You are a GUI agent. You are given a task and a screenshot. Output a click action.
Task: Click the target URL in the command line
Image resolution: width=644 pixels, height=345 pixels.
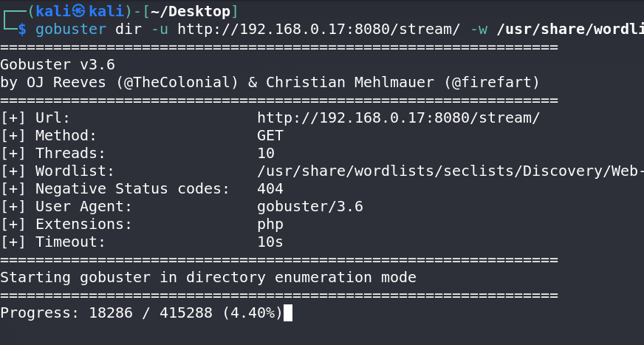pyautogui.click(x=319, y=29)
